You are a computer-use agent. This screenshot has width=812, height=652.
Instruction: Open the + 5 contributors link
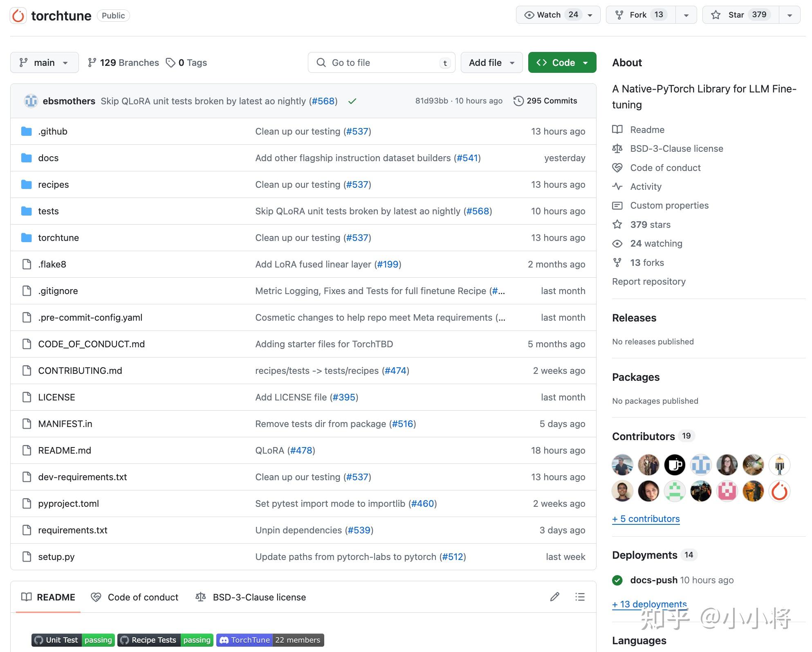[646, 519]
